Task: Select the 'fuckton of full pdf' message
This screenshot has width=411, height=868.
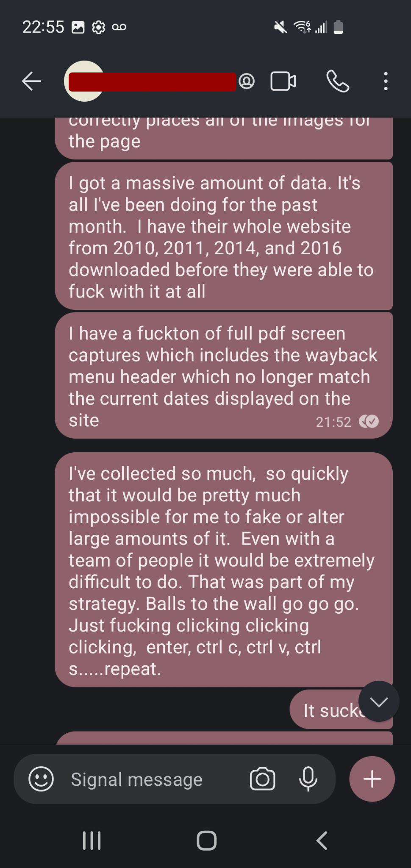Action: pos(224,376)
